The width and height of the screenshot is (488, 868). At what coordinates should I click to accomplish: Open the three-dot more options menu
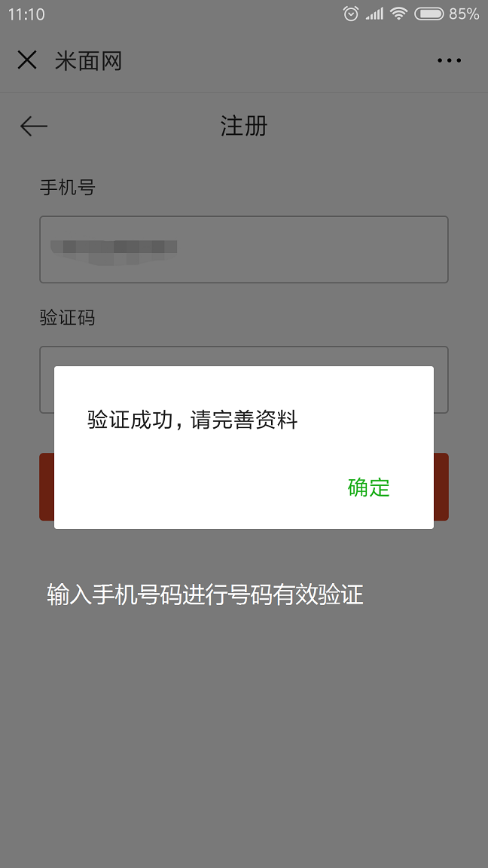tap(449, 60)
